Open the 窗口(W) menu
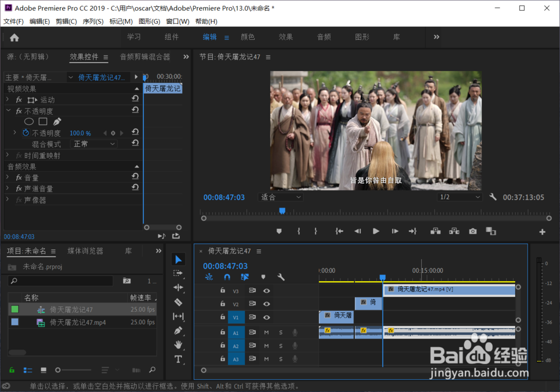560x392 pixels. pos(178,21)
